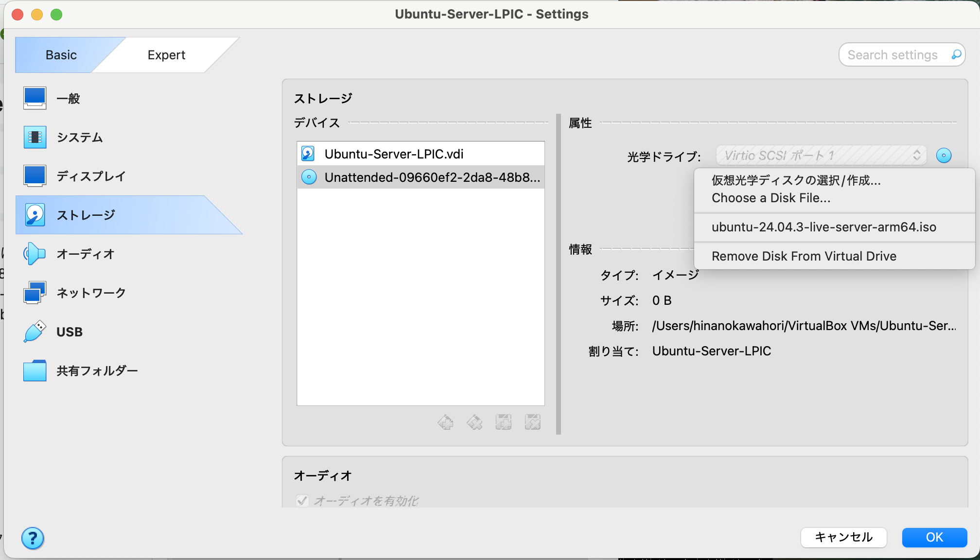Click Choose a Disk File option
Image resolution: width=980 pixels, height=560 pixels.
click(771, 197)
